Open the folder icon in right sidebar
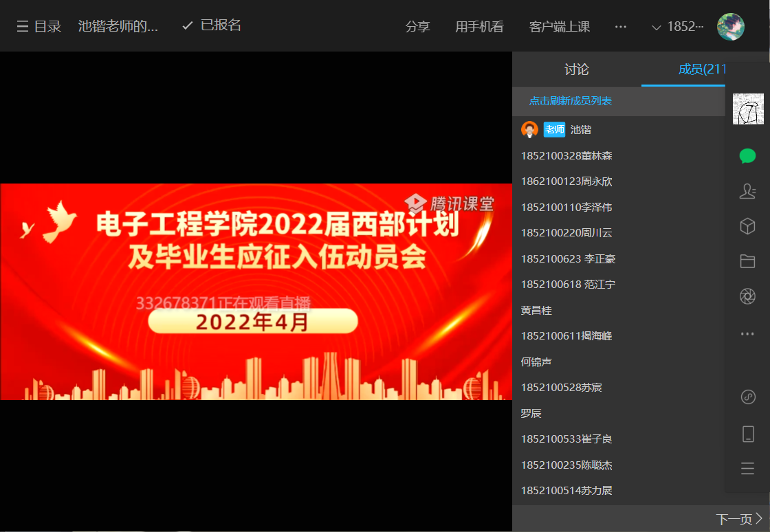The width and height of the screenshot is (770, 532). pos(747,261)
